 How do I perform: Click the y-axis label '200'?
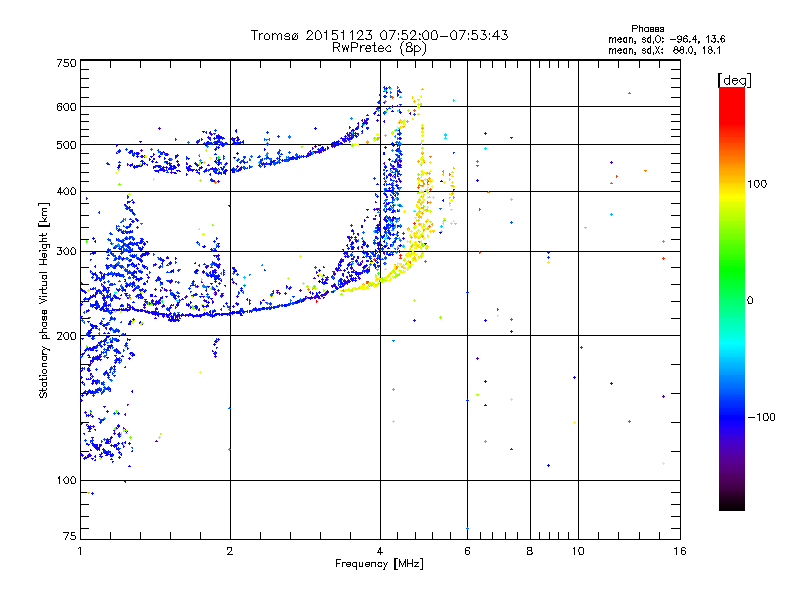click(x=66, y=336)
